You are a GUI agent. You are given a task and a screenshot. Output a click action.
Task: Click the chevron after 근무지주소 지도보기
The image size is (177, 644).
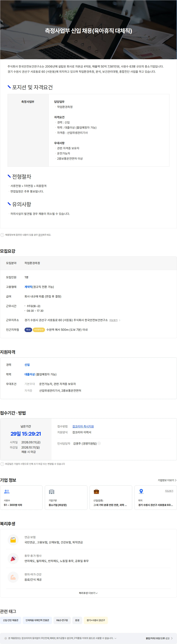(120, 320)
